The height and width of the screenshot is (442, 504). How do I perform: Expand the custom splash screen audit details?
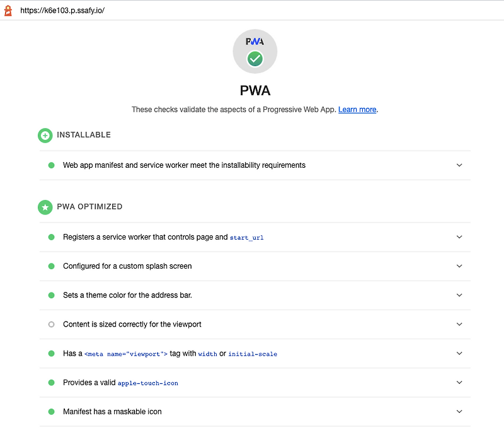tap(459, 266)
